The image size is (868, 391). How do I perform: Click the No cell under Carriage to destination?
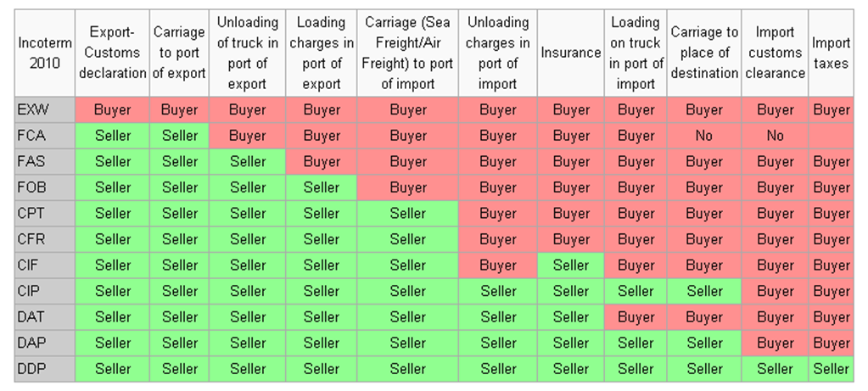[x=704, y=136]
